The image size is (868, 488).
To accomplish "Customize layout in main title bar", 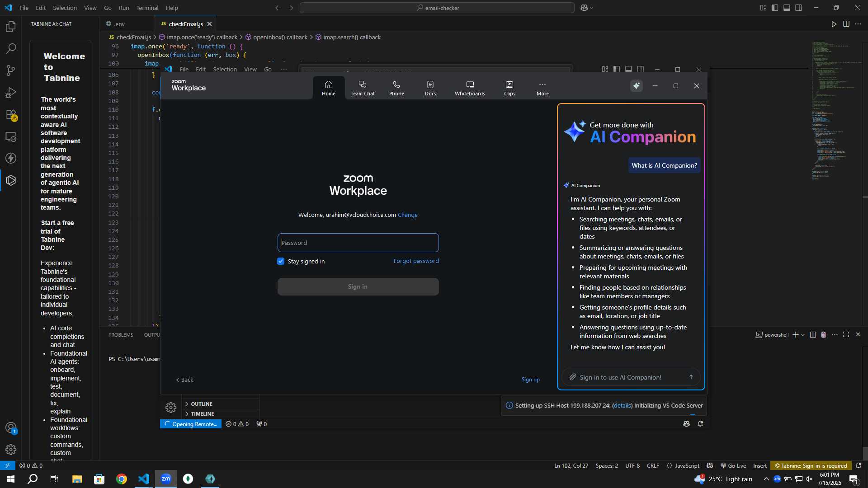I will (x=763, y=8).
